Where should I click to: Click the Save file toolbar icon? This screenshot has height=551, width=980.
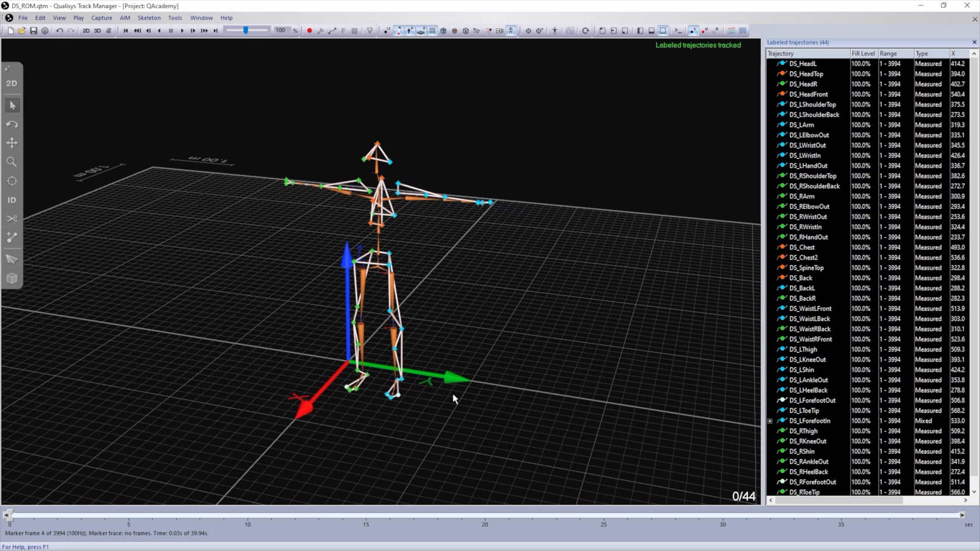tap(34, 31)
